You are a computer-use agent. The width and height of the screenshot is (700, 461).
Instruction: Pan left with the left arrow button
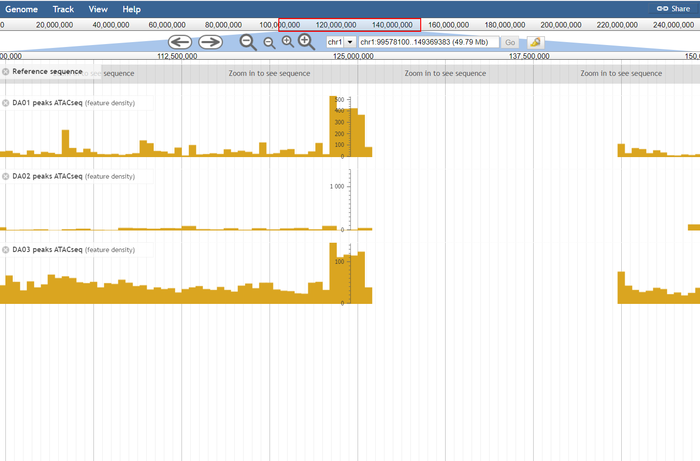point(180,42)
